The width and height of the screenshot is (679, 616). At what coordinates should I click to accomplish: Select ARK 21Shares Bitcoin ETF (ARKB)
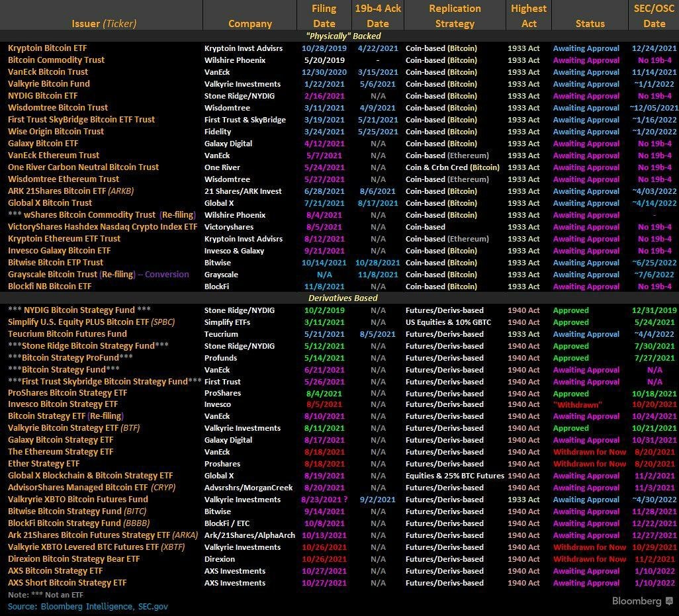[x=71, y=191]
